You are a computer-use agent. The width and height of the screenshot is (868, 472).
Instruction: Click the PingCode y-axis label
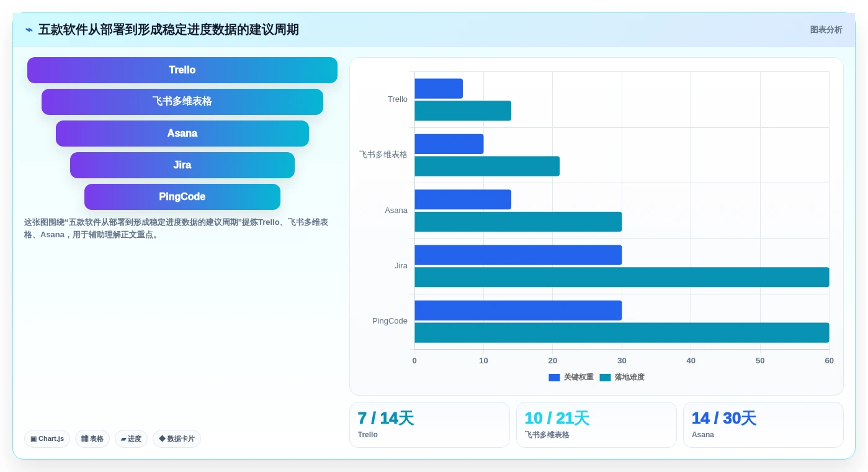390,321
